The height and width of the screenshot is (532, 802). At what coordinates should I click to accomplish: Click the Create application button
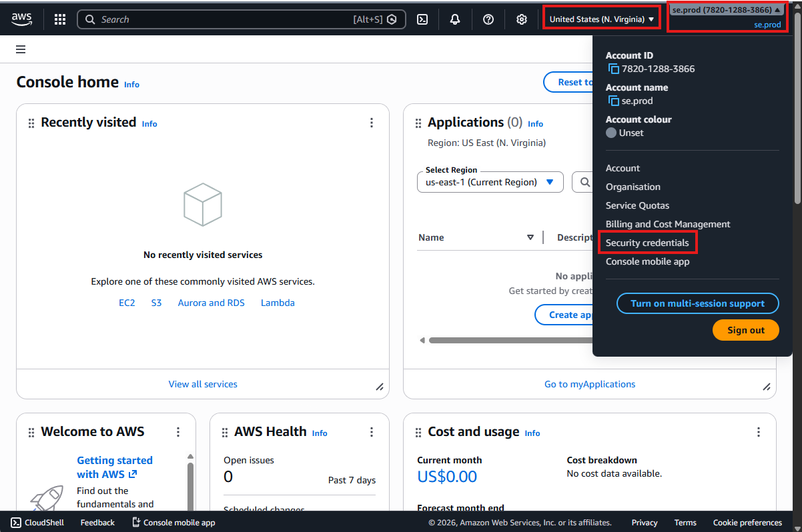(564, 315)
